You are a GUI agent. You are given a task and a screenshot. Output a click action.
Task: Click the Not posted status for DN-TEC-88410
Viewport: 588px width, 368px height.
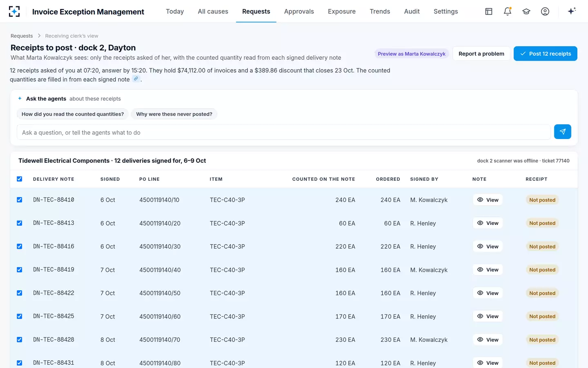(x=542, y=200)
